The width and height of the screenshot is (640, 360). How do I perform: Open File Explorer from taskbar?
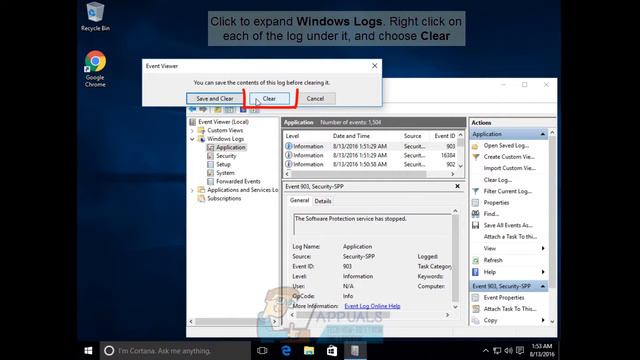pos(309,351)
